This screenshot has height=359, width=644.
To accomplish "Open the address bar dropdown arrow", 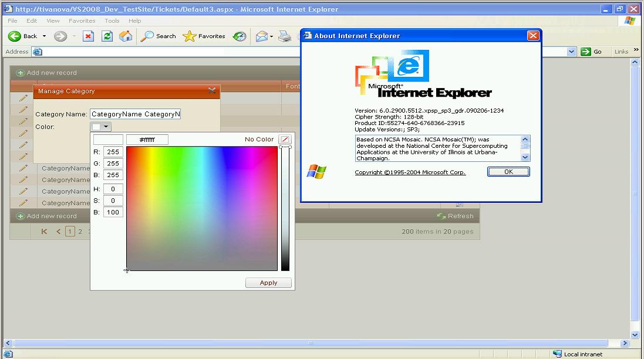I will tap(571, 52).
